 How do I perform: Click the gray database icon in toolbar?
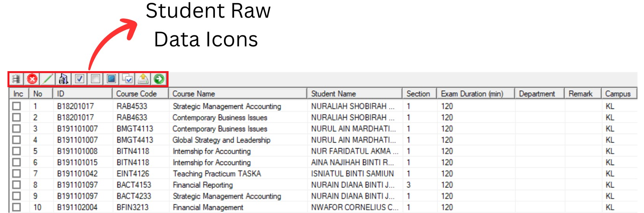click(x=16, y=79)
